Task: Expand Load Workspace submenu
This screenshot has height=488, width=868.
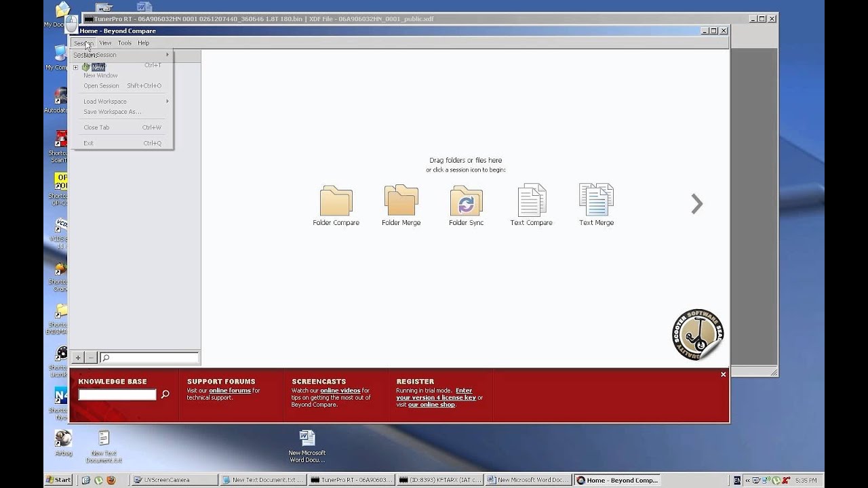Action: pos(121,101)
